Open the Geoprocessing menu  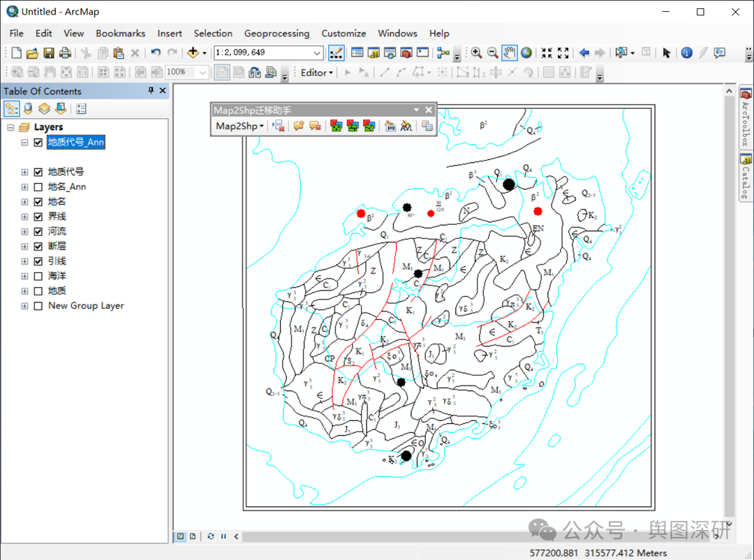(276, 33)
